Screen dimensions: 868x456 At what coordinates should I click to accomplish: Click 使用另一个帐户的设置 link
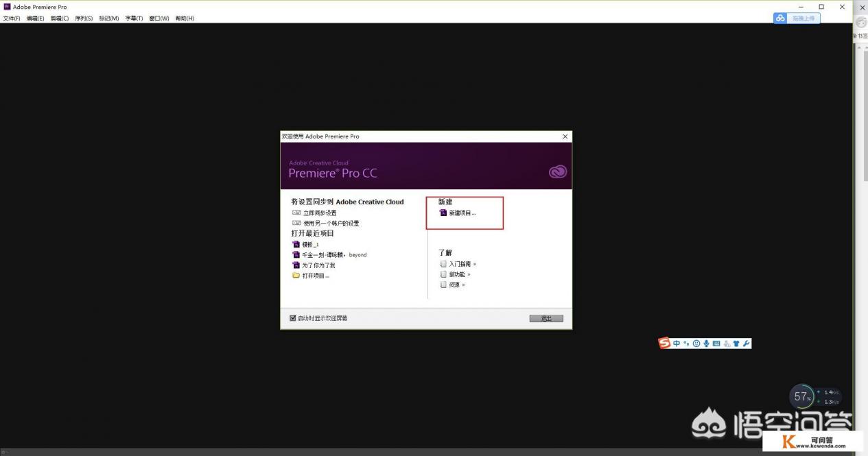(331, 224)
